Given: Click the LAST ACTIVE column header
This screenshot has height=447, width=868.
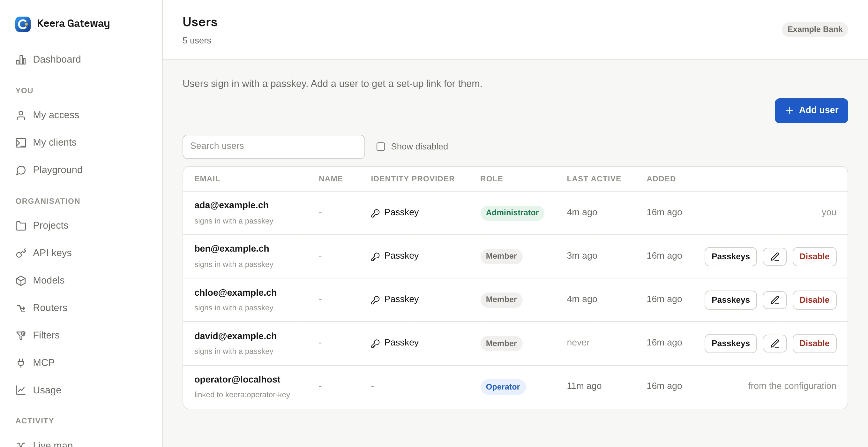Looking at the screenshot, I should coord(594,179).
